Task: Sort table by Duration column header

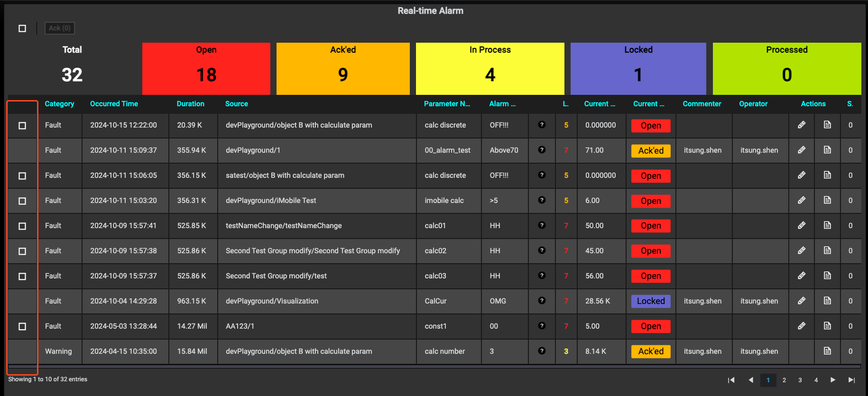Action: (190, 104)
